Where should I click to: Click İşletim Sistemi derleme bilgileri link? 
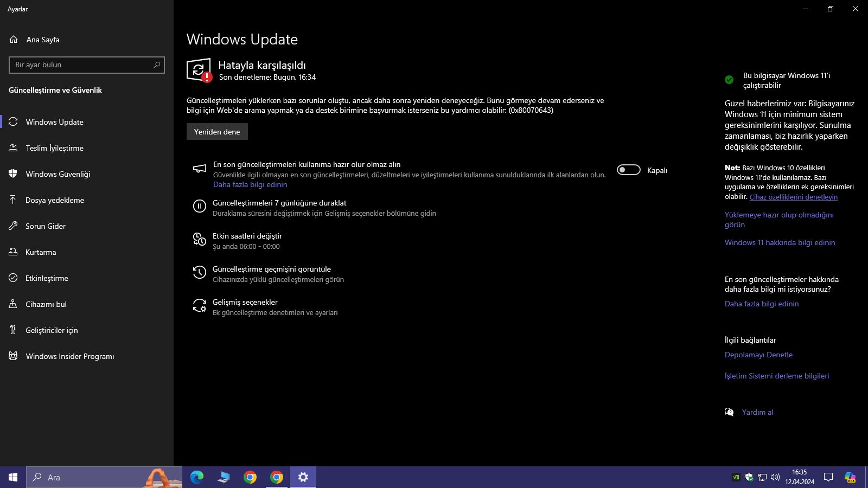777,376
